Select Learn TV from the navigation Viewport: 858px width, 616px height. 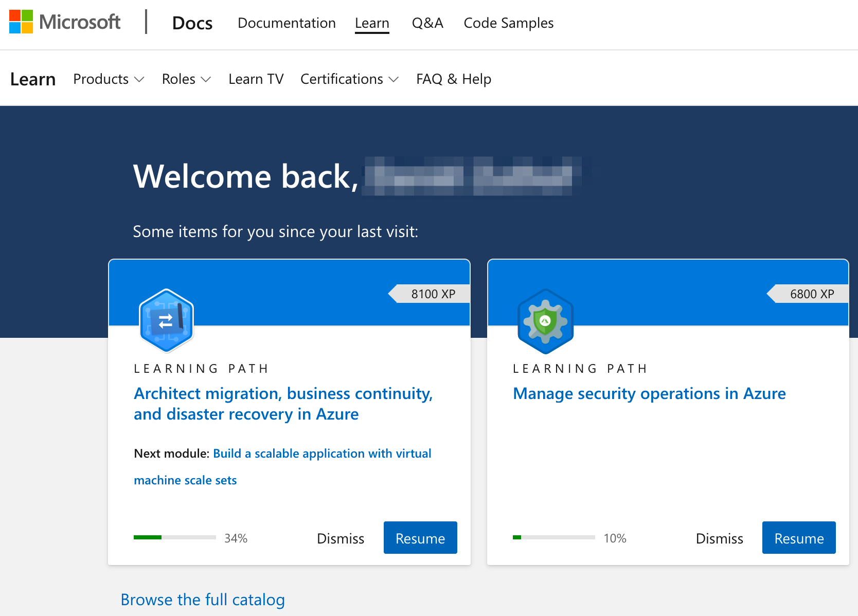[x=256, y=79]
